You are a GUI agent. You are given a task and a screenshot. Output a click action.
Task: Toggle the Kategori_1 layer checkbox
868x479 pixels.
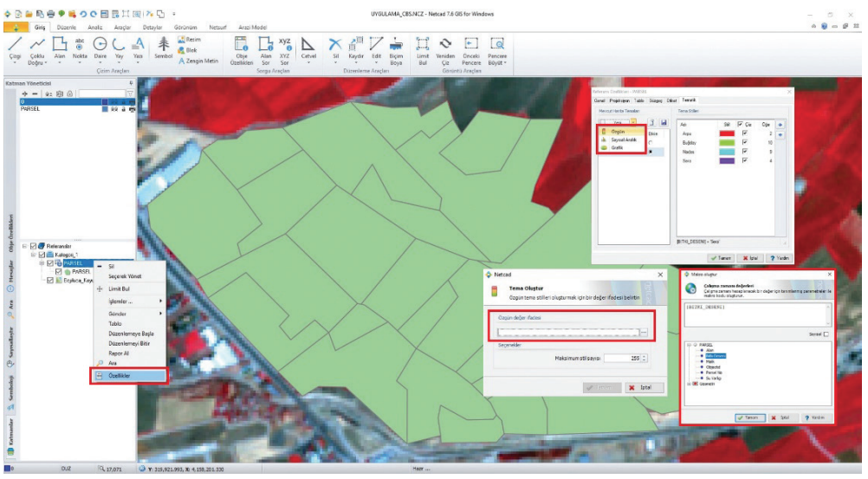[x=41, y=255]
